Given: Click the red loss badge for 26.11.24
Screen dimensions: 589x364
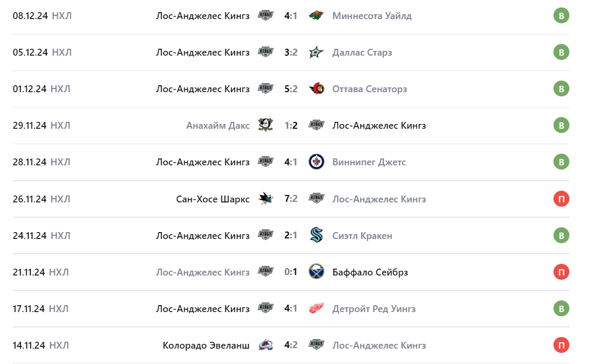Looking at the screenshot, I should coord(561,199).
